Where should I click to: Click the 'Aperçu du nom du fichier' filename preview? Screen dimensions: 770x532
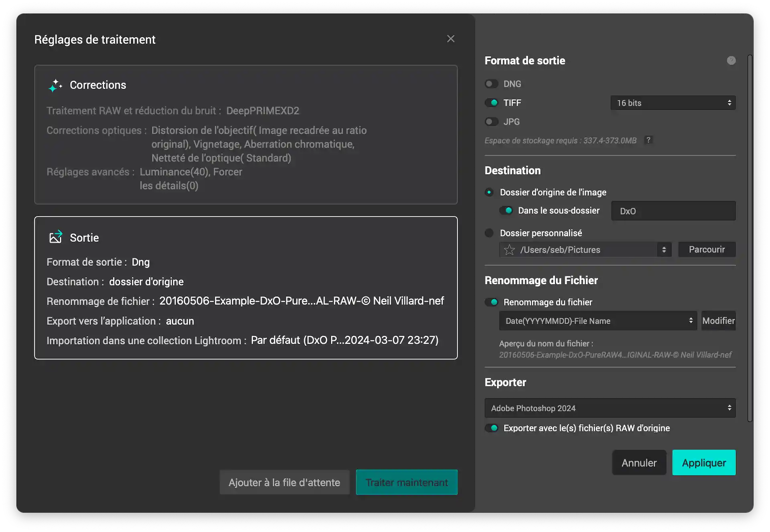[615, 355]
